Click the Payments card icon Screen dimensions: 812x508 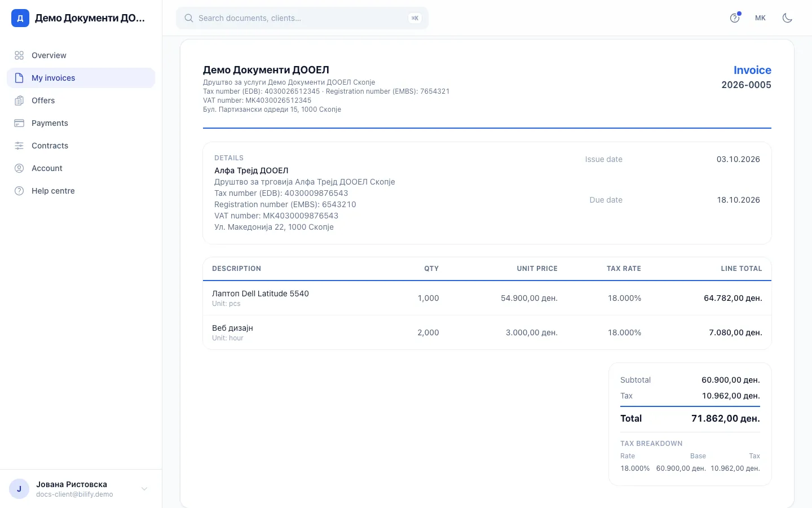[x=19, y=123]
